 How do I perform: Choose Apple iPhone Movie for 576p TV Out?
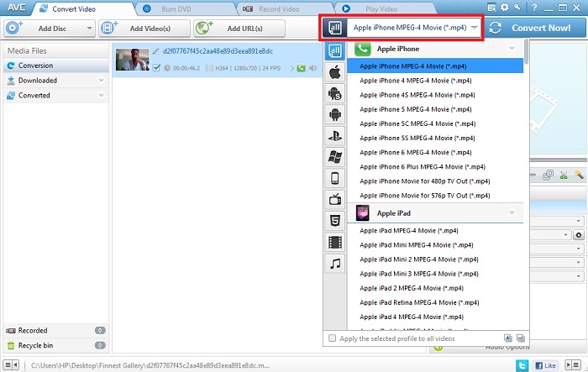click(435, 196)
